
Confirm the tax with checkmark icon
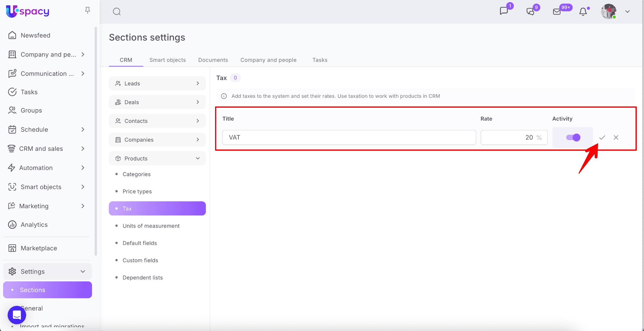(602, 138)
